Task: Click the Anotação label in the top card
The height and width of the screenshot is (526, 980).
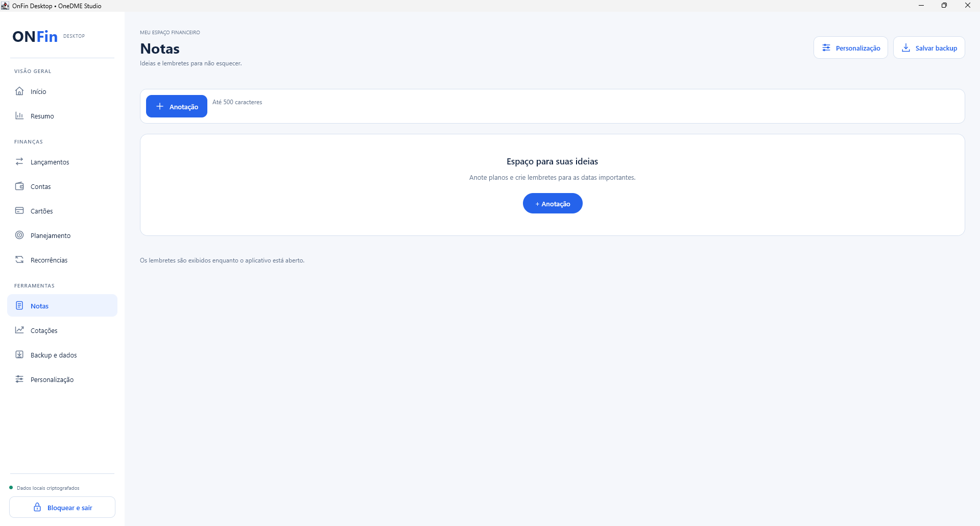Action: [184, 107]
